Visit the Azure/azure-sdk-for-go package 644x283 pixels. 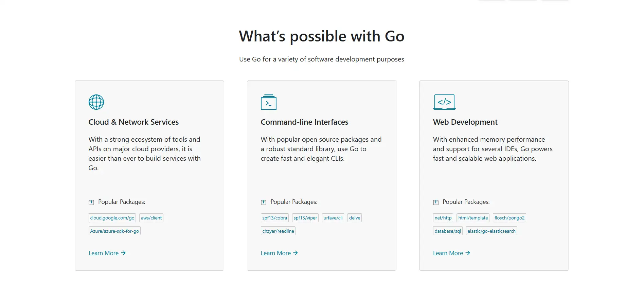tap(114, 231)
